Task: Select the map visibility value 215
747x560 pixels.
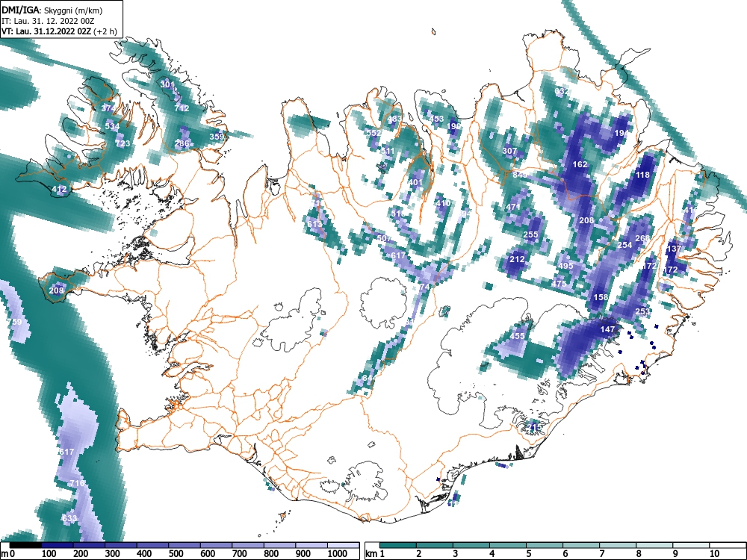Action: click(x=535, y=427)
